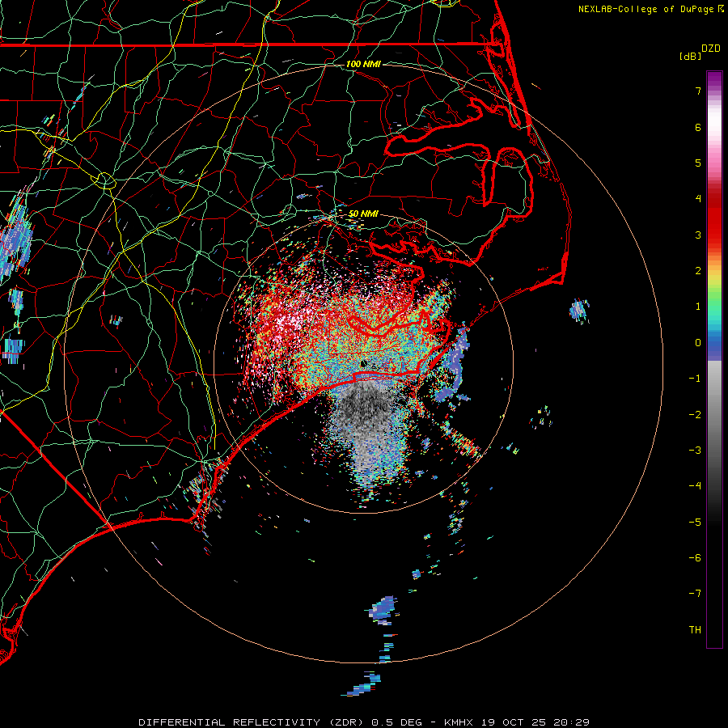Click the Differential Reflectivity caption at bottom

[x=364, y=722]
